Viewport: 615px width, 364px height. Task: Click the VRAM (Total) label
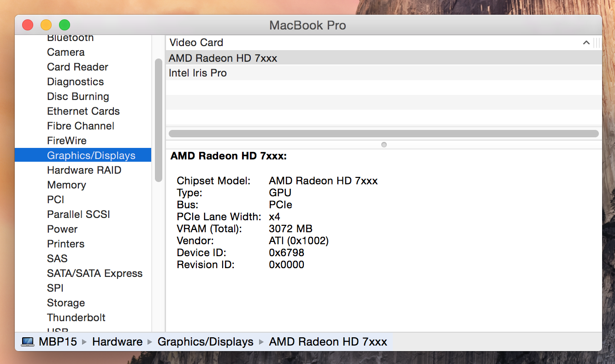(209, 229)
